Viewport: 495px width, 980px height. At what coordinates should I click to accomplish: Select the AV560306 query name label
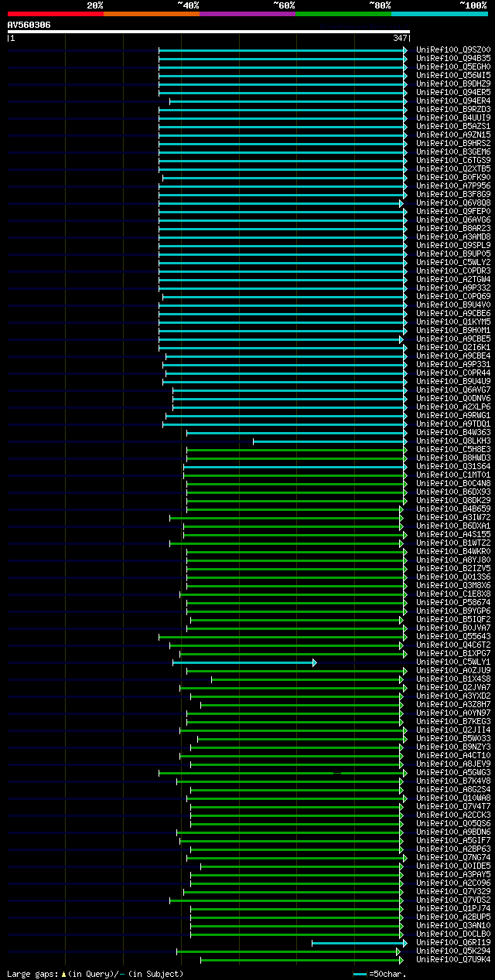29,25
